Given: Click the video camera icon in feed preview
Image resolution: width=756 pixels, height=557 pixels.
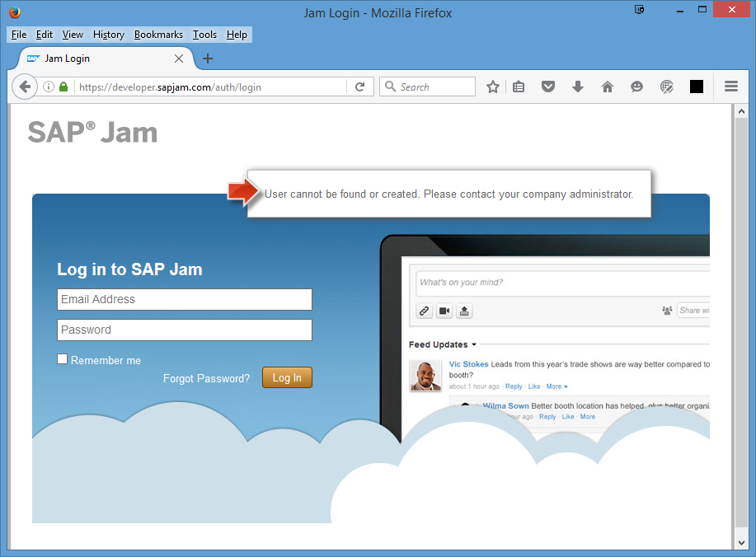Looking at the screenshot, I should tap(444, 311).
